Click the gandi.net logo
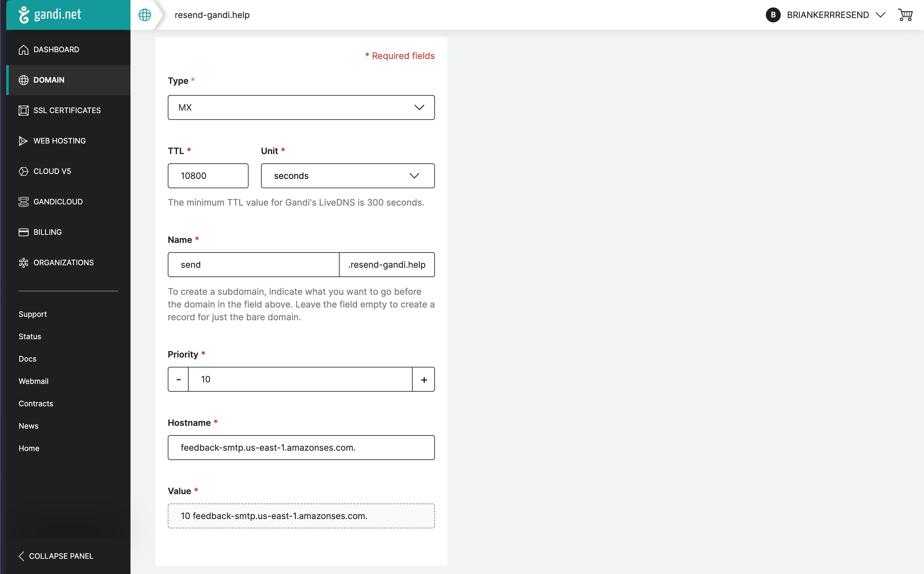Screen dimensions: 924x574 pyautogui.click(x=50, y=15)
